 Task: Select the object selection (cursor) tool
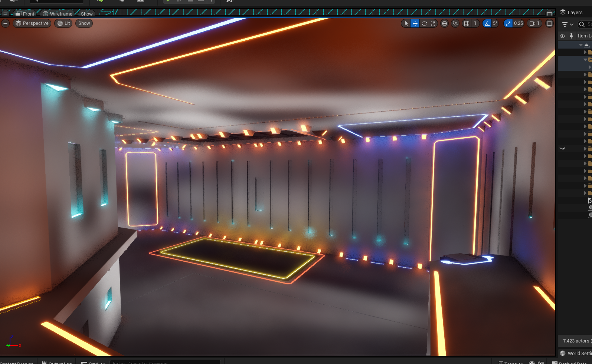pos(406,23)
